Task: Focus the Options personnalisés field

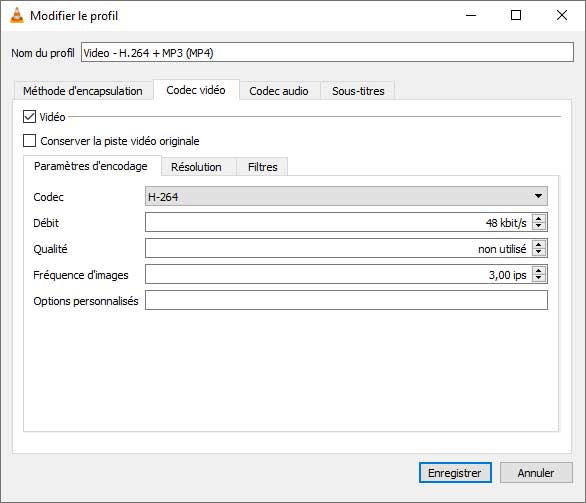Action: click(346, 300)
